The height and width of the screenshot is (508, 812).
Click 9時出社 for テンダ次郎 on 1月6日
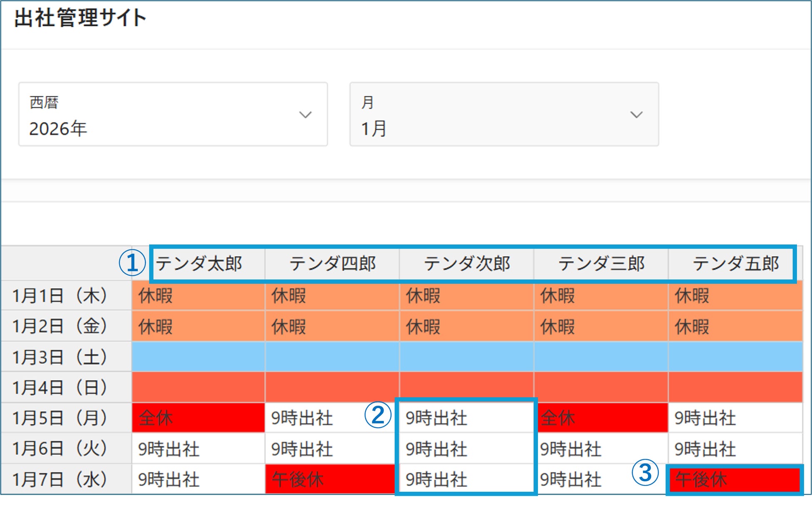[466, 449]
